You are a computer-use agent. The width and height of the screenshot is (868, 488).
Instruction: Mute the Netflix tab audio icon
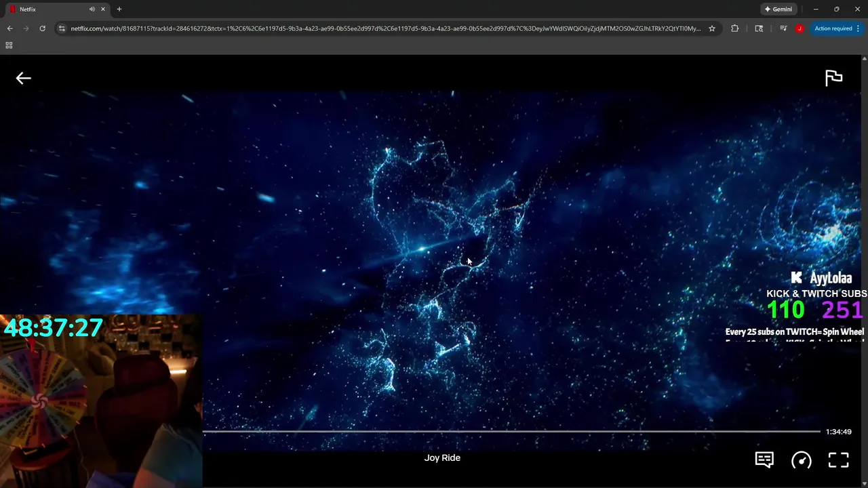pos(92,9)
